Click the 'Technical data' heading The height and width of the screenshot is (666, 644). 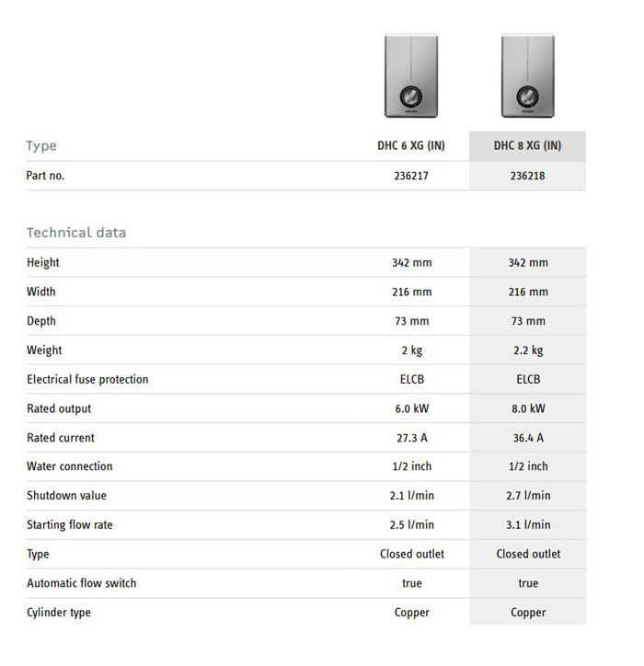coord(76,233)
